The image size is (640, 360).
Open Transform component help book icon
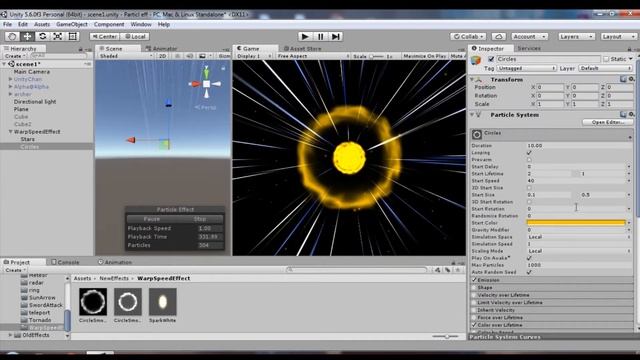point(623,79)
